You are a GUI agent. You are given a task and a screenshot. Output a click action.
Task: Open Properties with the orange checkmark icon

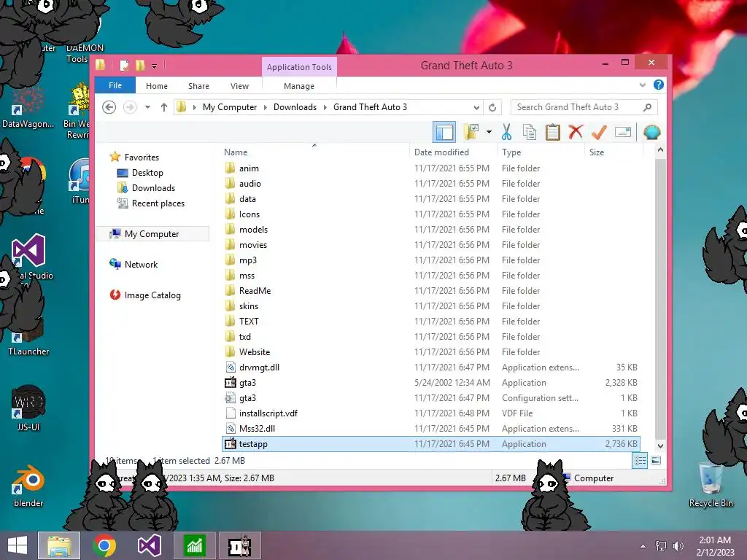[599, 132]
